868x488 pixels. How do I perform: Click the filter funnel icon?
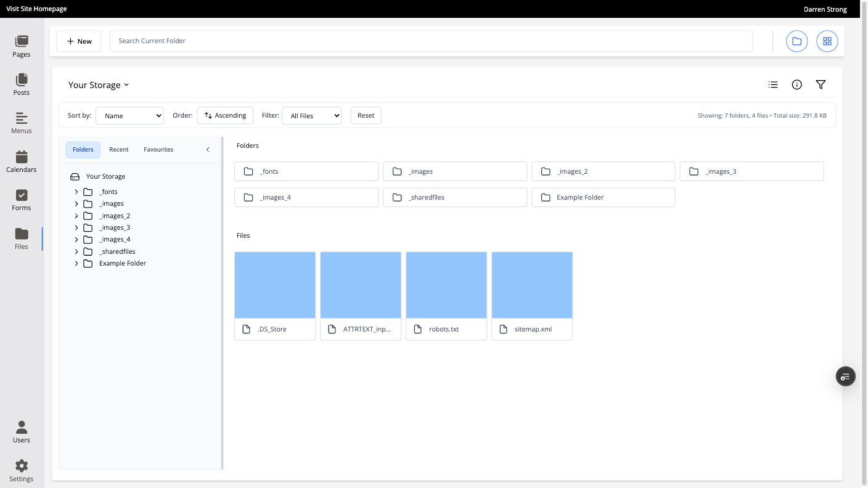821,85
